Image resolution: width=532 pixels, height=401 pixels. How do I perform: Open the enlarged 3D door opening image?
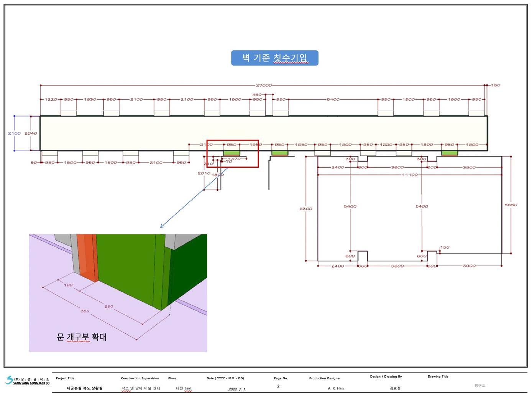point(118,293)
